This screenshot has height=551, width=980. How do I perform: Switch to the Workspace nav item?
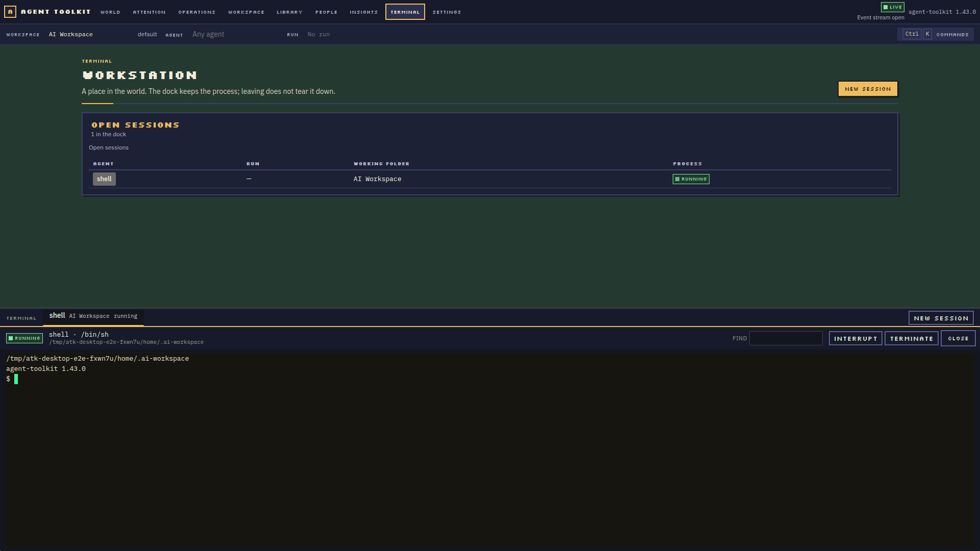246,12
